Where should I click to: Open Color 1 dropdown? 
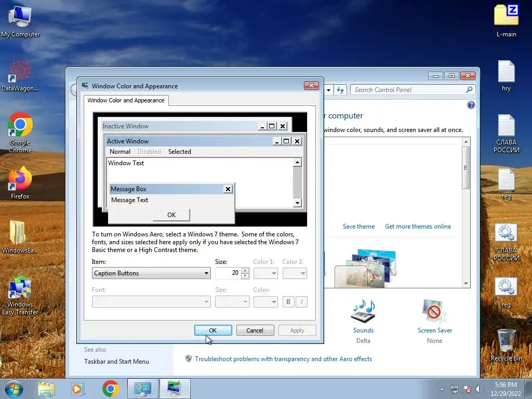pyautogui.click(x=265, y=273)
